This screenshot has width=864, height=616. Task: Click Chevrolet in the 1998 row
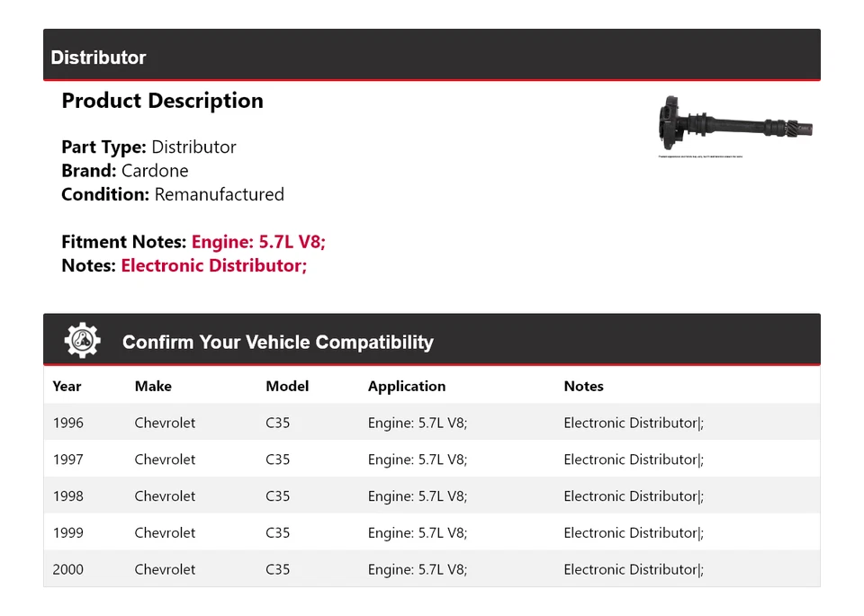point(165,496)
